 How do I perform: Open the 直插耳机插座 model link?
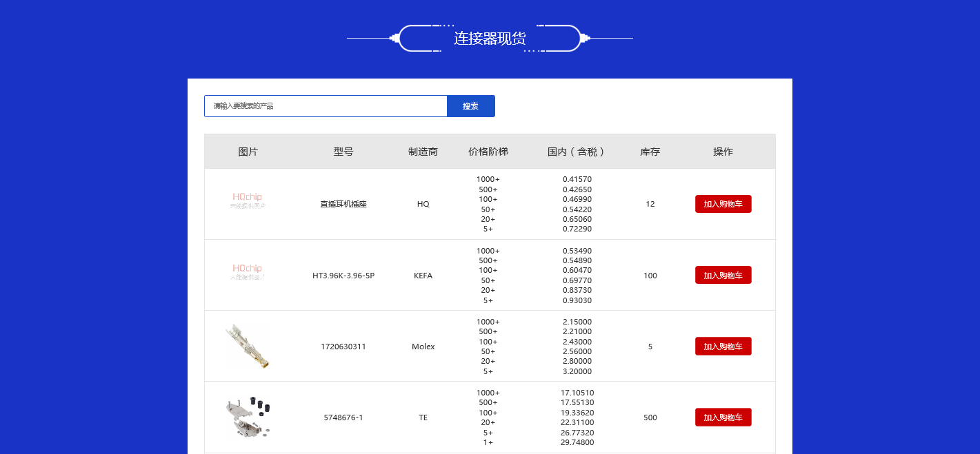pyautogui.click(x=343, y=205)
